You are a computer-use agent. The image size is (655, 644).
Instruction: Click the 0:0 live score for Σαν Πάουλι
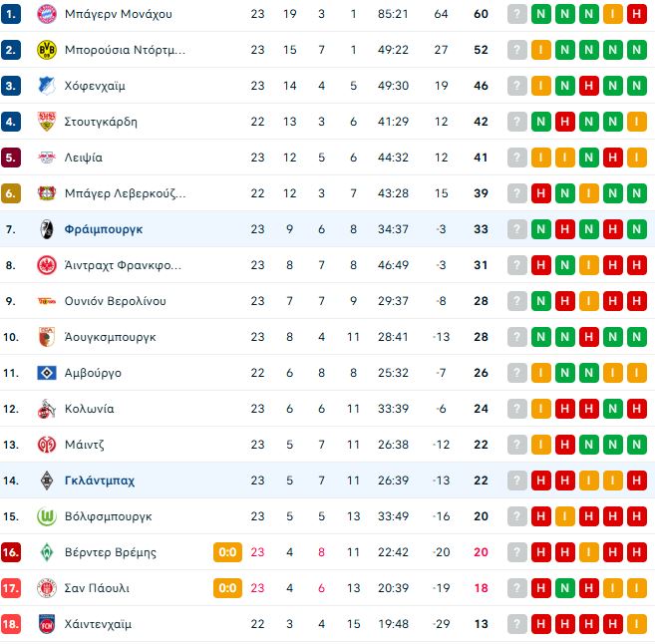(x=227, y=588)
